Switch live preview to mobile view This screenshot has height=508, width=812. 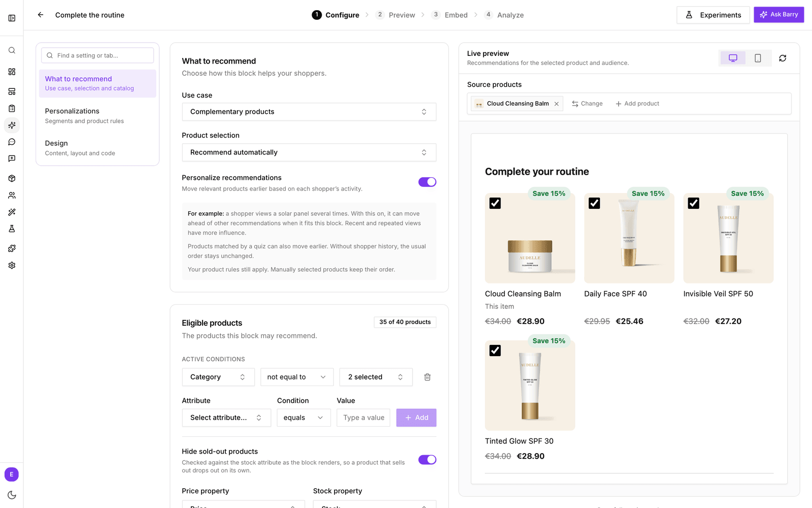(x=758, y=58)
